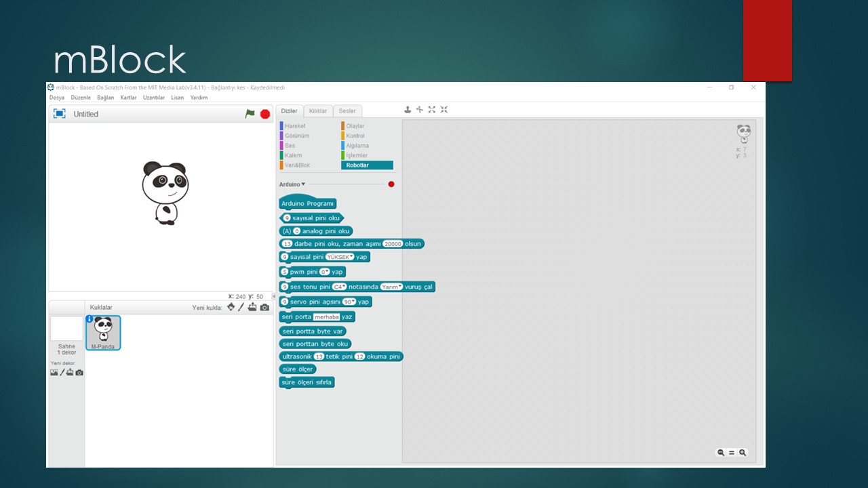Click the 12 okuma pini field
Viewport: 868px width, 488px height.
point(359,357)
